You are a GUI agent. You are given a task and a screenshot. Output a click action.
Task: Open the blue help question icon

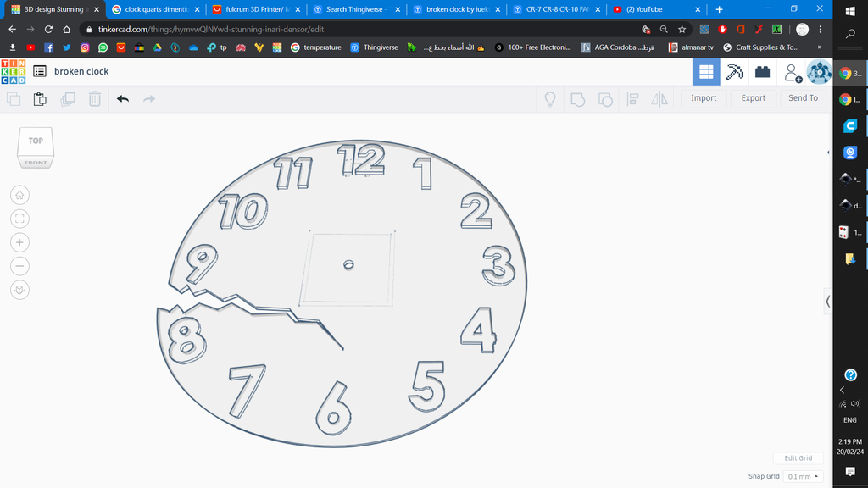point(851,374)
